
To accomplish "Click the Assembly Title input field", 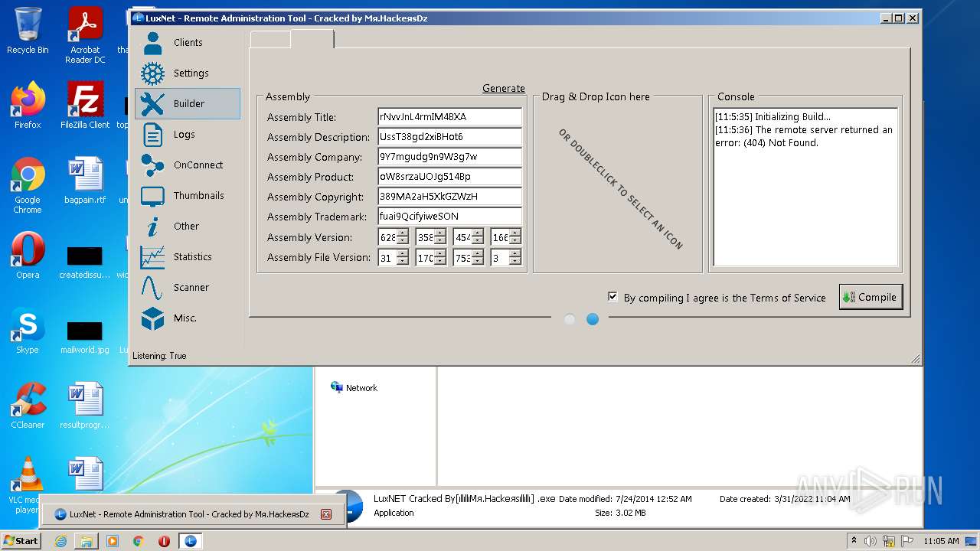I will tap(449, 117).
